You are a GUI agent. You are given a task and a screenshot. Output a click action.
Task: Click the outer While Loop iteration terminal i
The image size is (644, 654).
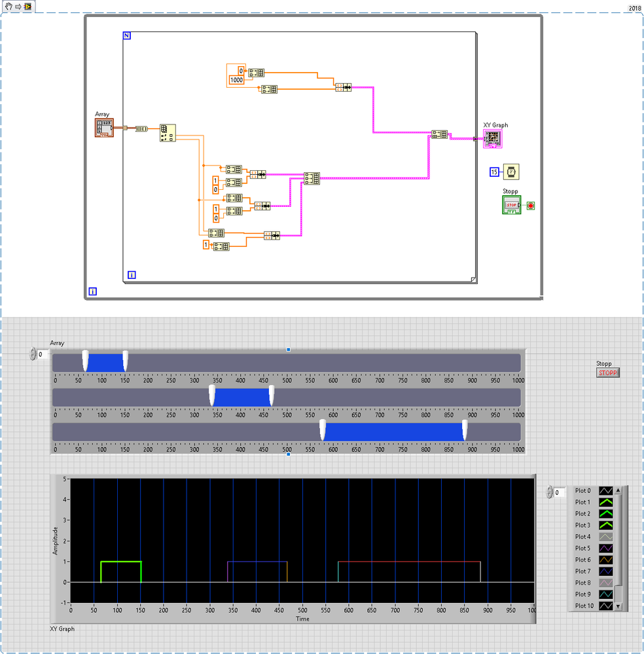coord(92,291)
